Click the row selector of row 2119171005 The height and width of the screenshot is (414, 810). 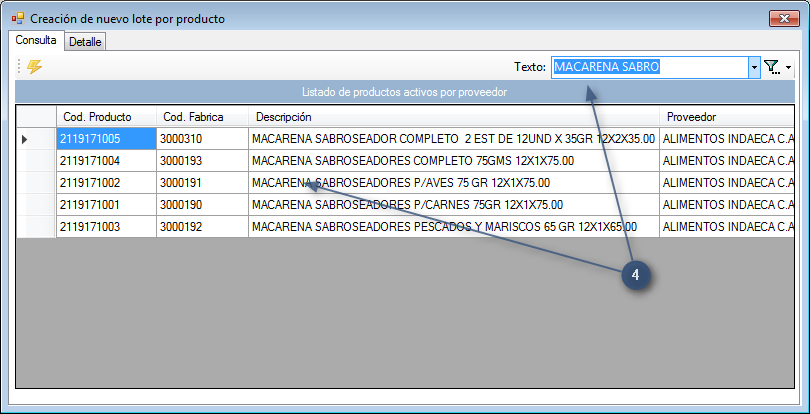click(36, 139)
